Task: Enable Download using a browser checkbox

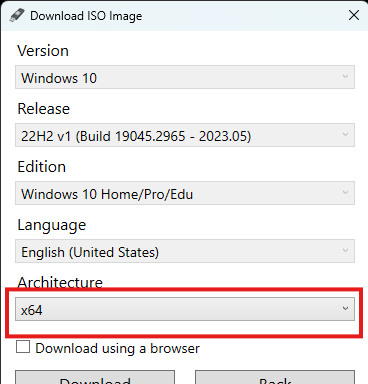Action: coord(23,347)
